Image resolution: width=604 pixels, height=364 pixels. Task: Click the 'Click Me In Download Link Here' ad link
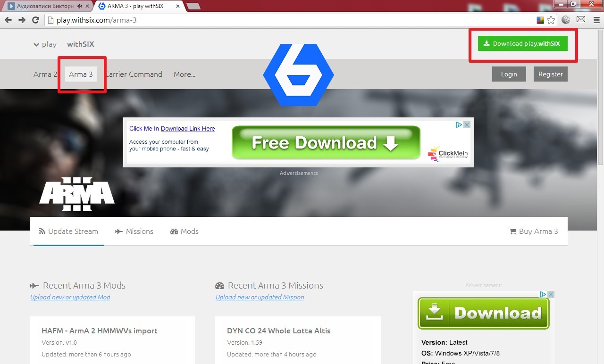coord(172,129)
